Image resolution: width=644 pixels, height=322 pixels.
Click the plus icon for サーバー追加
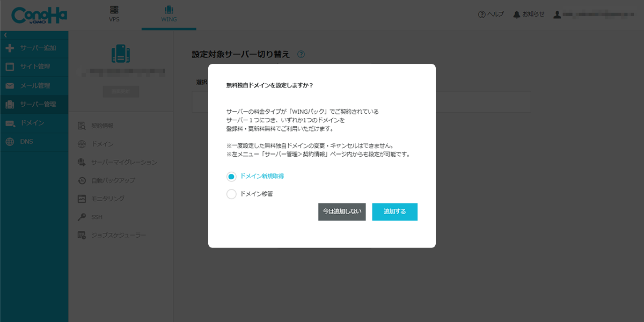[x=10, y=48]
